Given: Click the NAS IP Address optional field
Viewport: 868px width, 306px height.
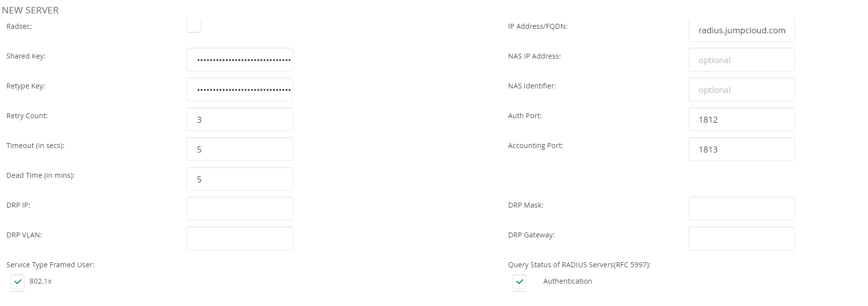Looking at the screenshot, I should pos(742,60).
